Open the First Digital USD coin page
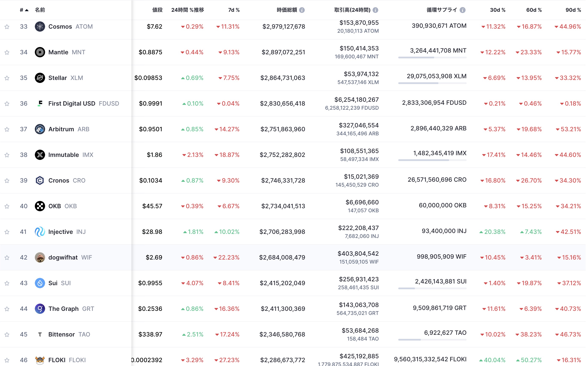Image resolution: width=588 pixels, height=366 pixels. click(x=72, y=103)
